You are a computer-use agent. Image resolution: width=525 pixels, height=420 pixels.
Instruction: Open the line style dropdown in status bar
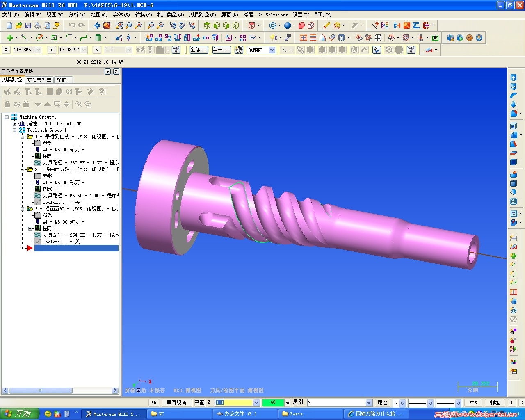click(430, 403)
